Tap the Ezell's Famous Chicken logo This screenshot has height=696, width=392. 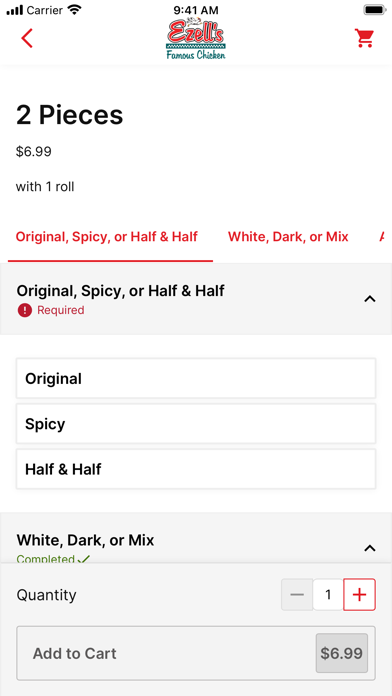click(x=196, y=39)
